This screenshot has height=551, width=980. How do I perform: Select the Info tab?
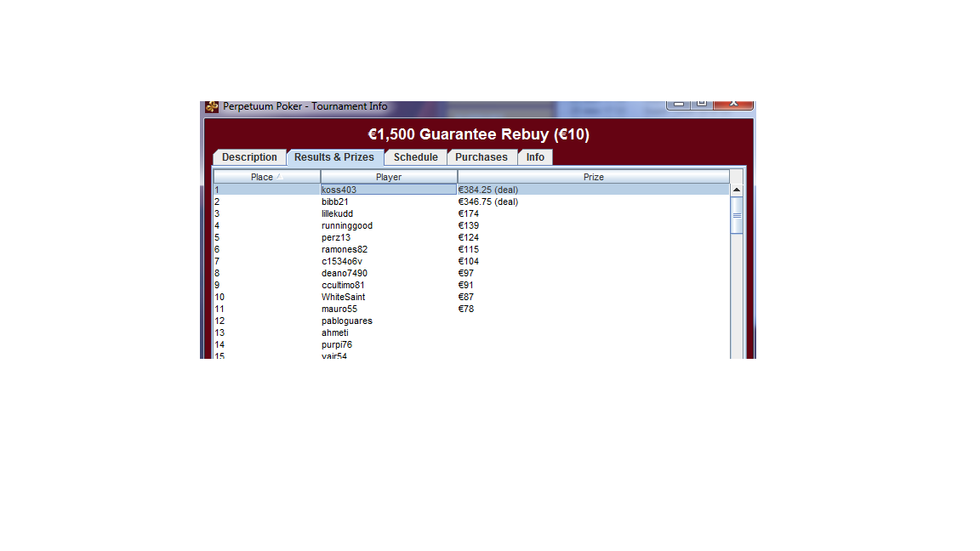(535, 157)
